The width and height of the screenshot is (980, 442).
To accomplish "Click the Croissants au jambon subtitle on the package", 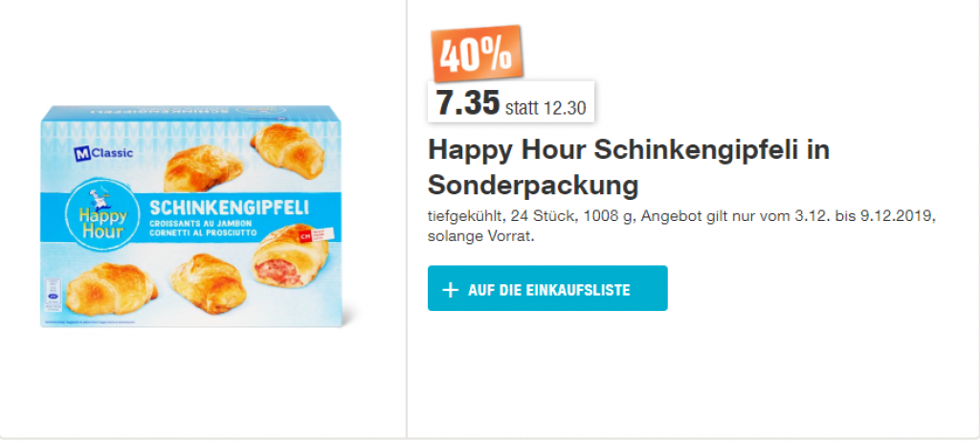I will (x=190, y=223).
